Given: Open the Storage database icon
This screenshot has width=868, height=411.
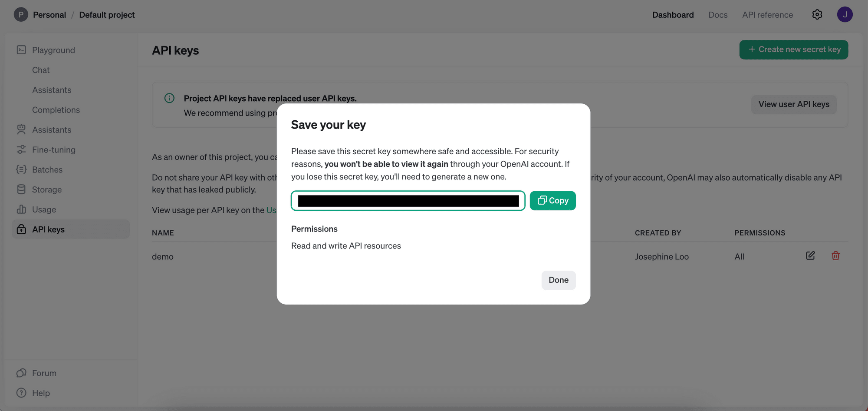Looking at the screenshot, I should coord(21,189).
